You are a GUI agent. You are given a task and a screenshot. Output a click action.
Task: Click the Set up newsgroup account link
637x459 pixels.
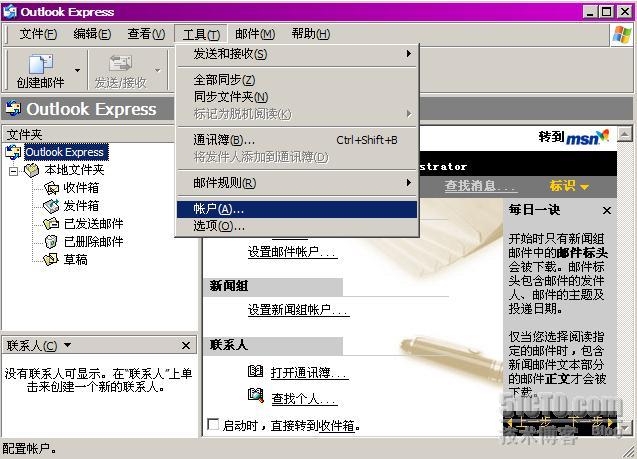point(298,311)
